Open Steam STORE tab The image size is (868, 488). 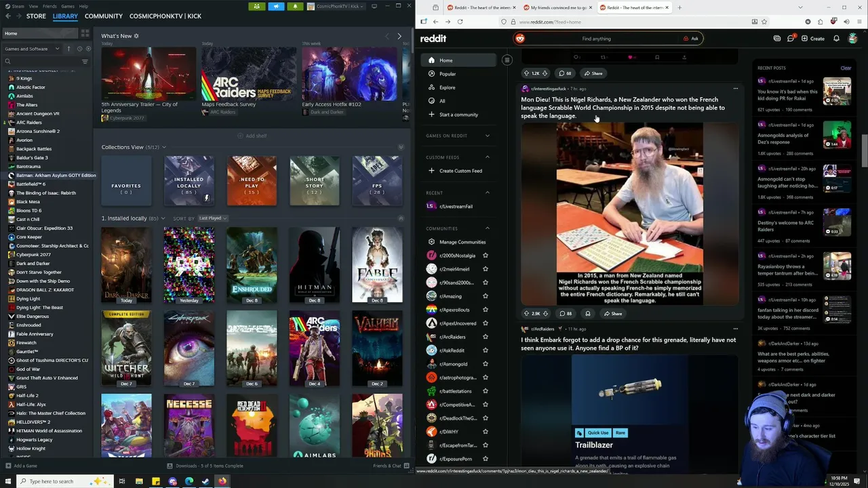[36, 16]
